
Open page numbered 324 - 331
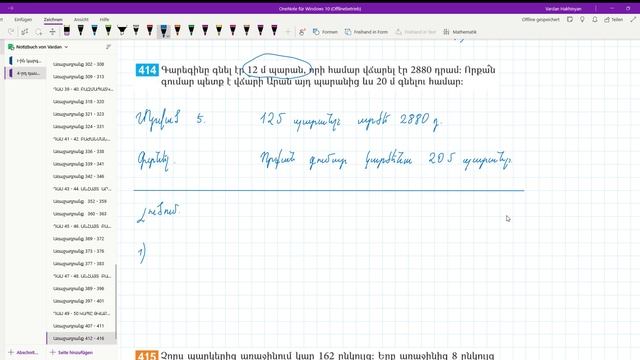click(x=81, y=127)
